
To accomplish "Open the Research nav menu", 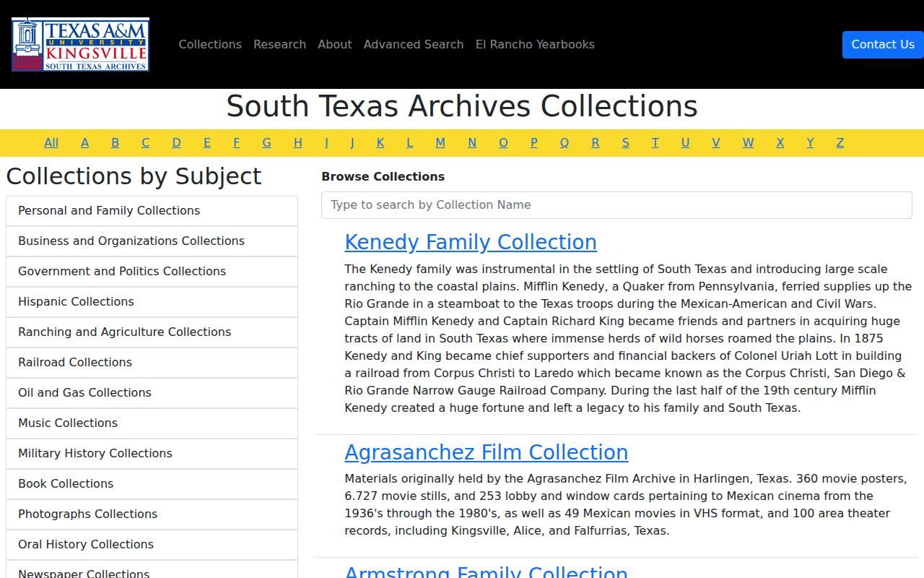I will 279,44.
